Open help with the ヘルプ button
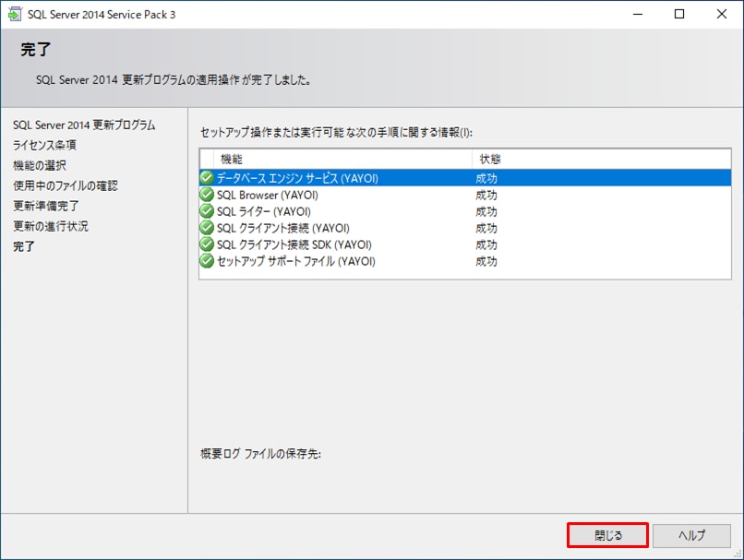Viewport: 744px width, 560px height. coord(691,535)
